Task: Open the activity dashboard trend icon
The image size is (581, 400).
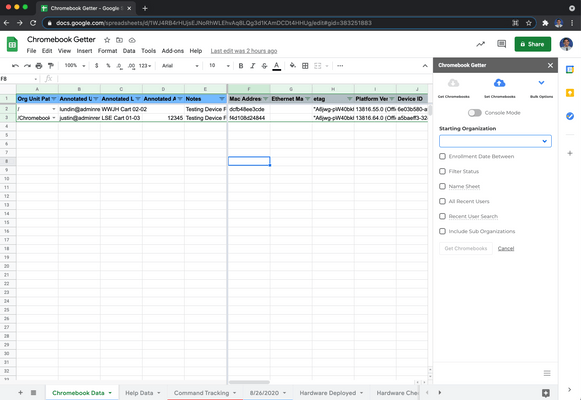Action: [480, 44]
